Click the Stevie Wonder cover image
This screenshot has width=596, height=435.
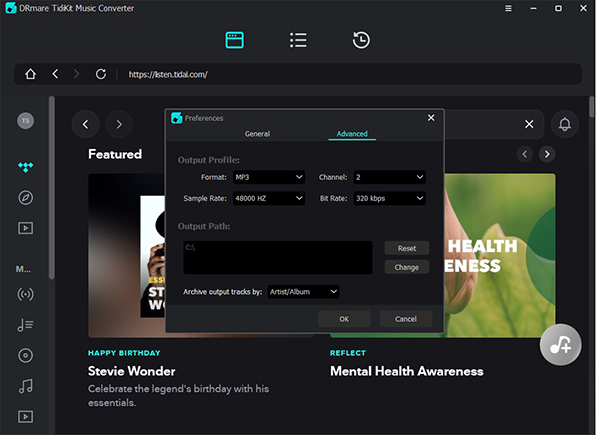coord(127,256)
